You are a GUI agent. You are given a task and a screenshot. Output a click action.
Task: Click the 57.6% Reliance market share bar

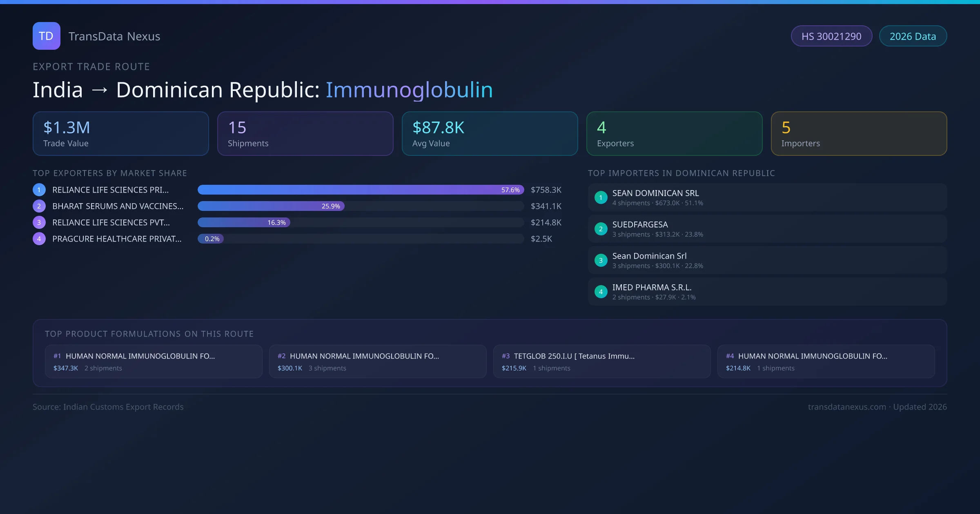pos(360,190)
